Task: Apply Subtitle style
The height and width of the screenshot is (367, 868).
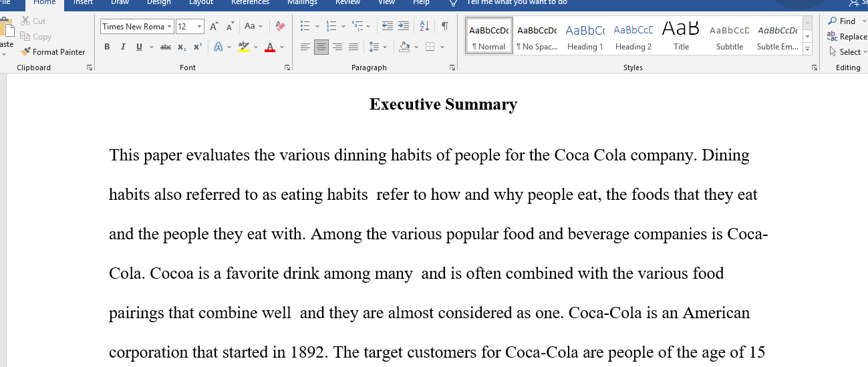Action: click(730, 36)
